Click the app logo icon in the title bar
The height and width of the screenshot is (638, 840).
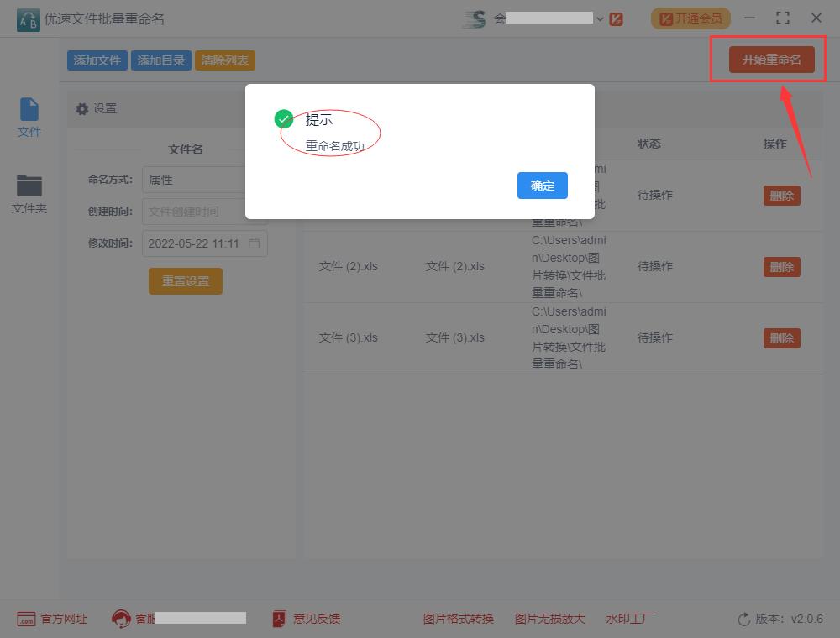click(28, 18)
